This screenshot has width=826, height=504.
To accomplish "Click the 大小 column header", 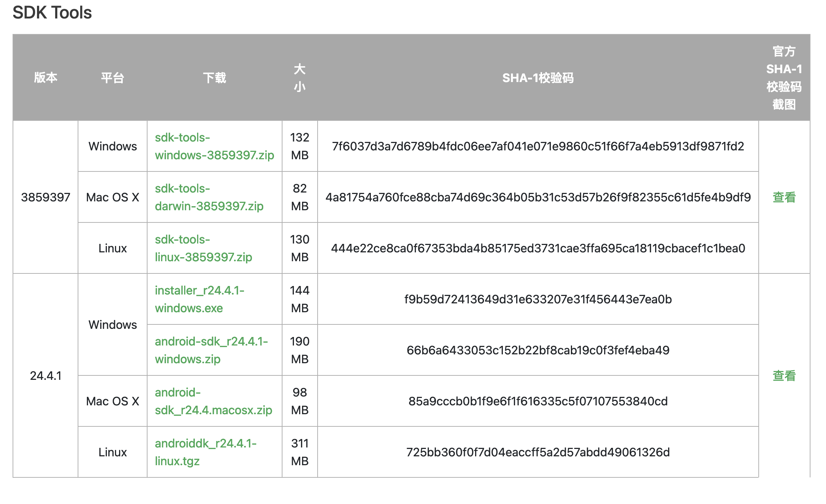I will pos(299,78).
